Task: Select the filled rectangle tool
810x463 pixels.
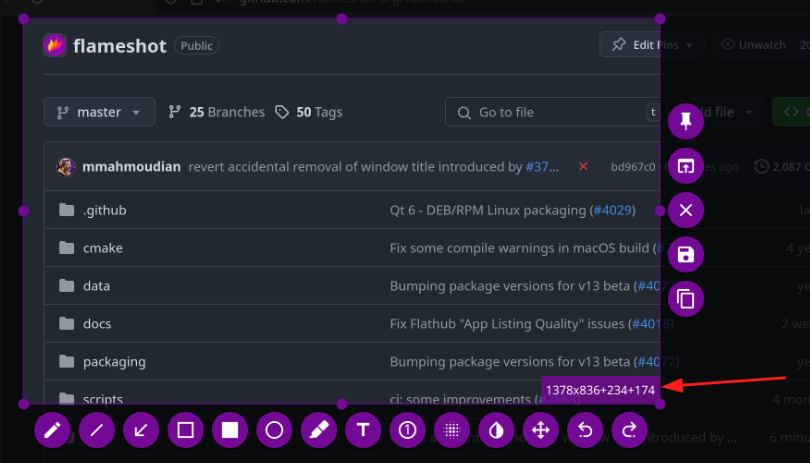Action: [x=230, y=430]
